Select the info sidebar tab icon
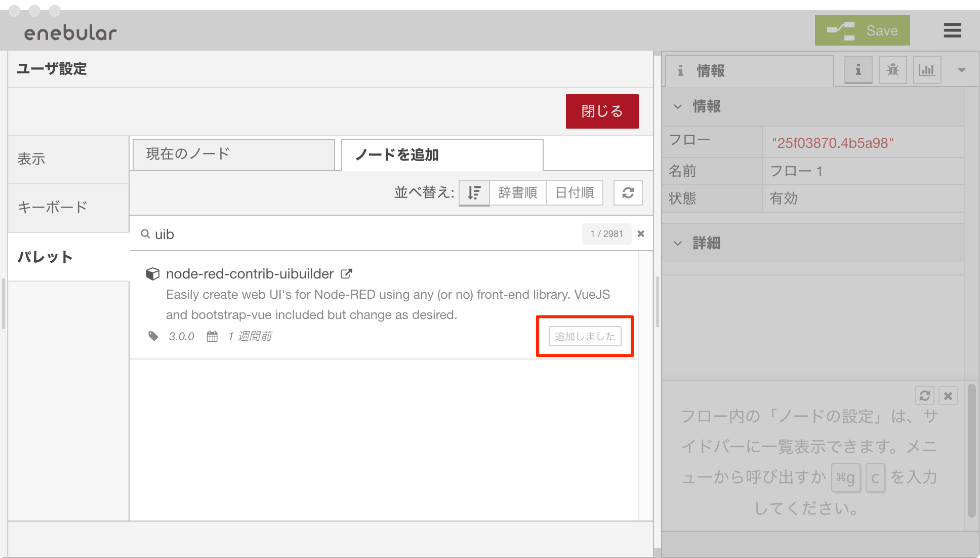Image resolution: width=980 pixels, height=558 pixels. [x=858, y=70]
